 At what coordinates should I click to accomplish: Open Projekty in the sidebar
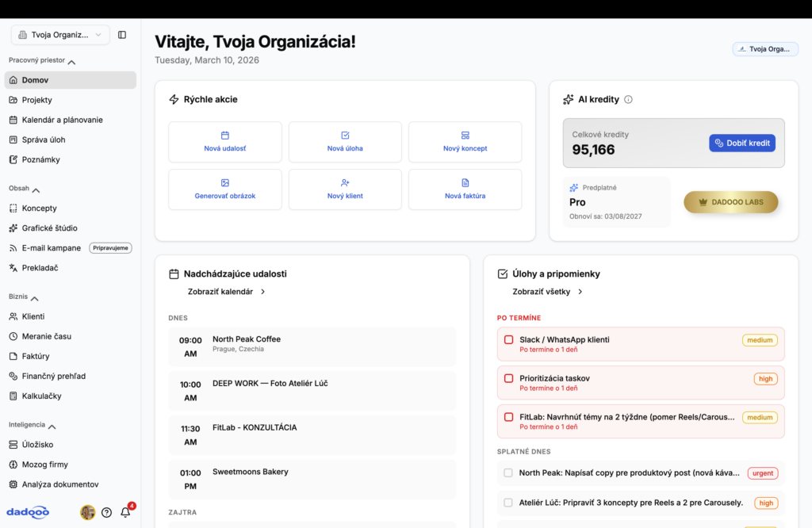pyautogui.click(x=37, y=100)
